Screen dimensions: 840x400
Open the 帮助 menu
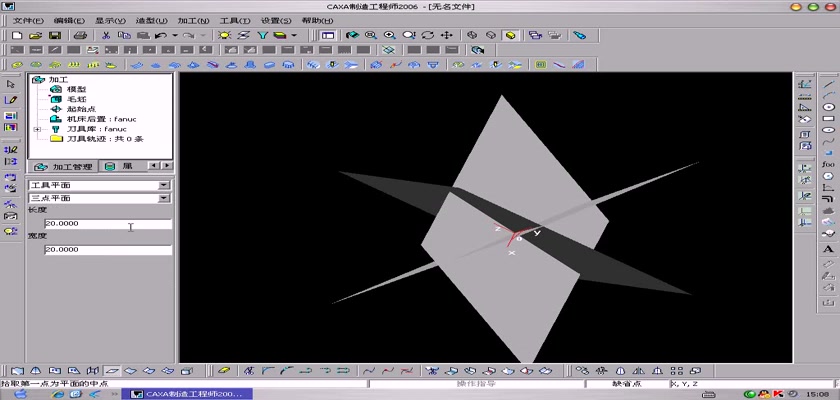pyautogui.click(x=318, y=21)
